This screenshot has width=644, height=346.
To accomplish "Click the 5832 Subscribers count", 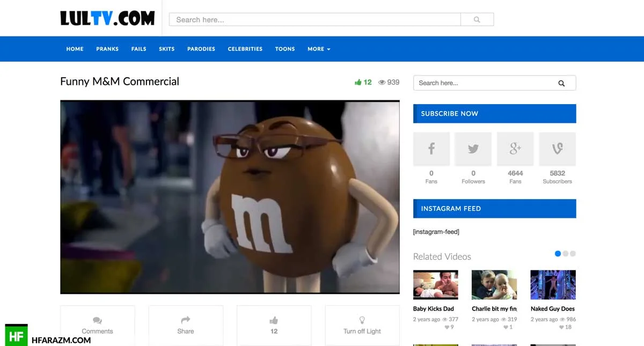I will 558,173.
